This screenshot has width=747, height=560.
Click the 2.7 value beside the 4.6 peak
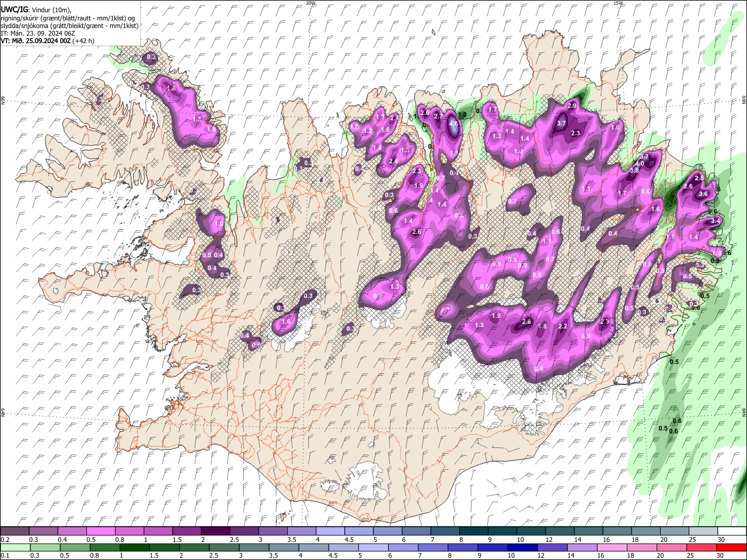point(438,116)
